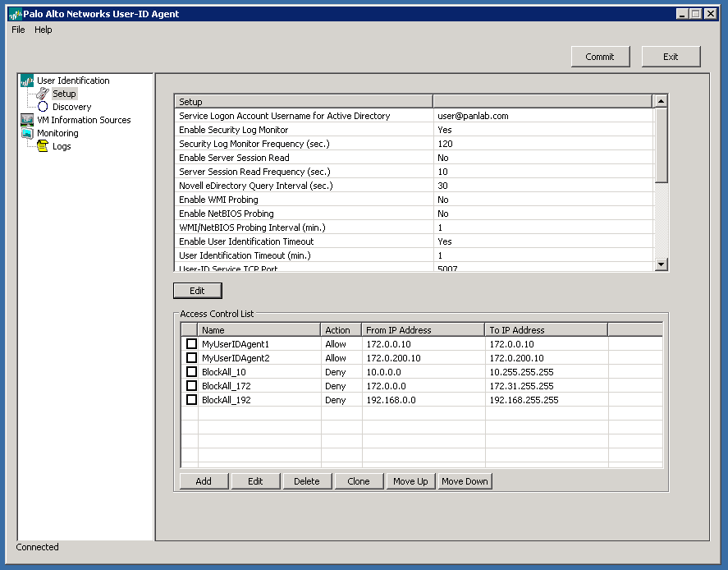728x570 pixels.
Task: Click the Monitoring node icon
Action: (26, 133)
